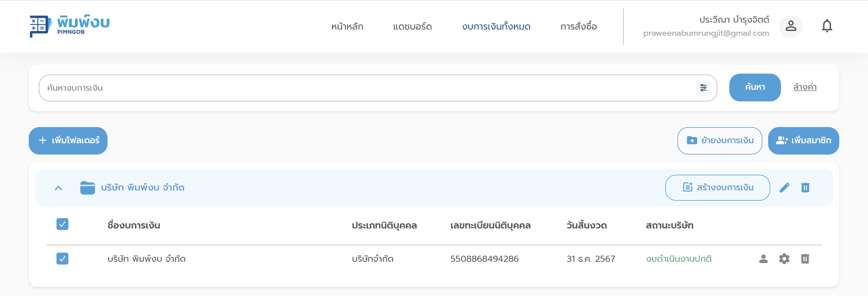The height and width of the screenshot is (296, 868).
Task: Edit folder name with pencil icon
Action: pyautogui.click(x=784, y=188)
